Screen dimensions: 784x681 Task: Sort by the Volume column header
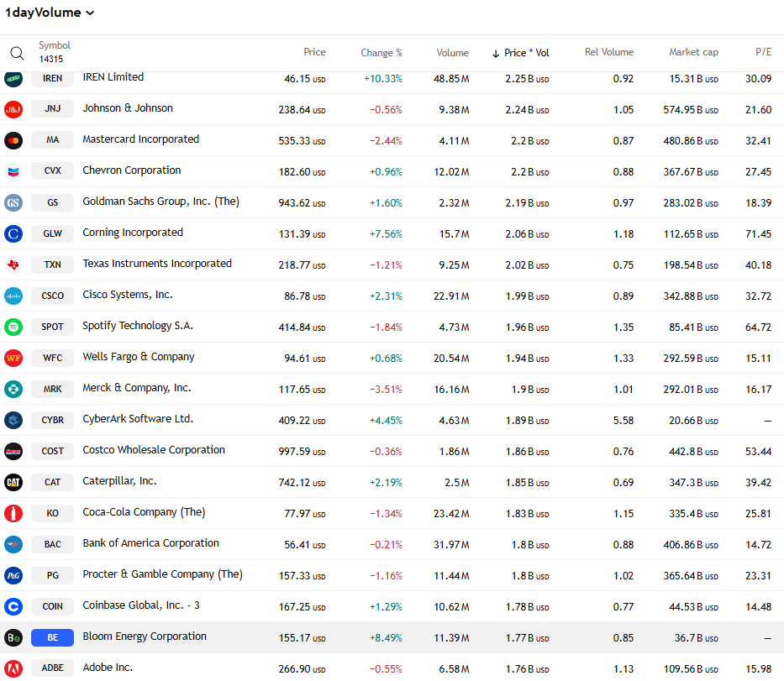coord(452,52)
